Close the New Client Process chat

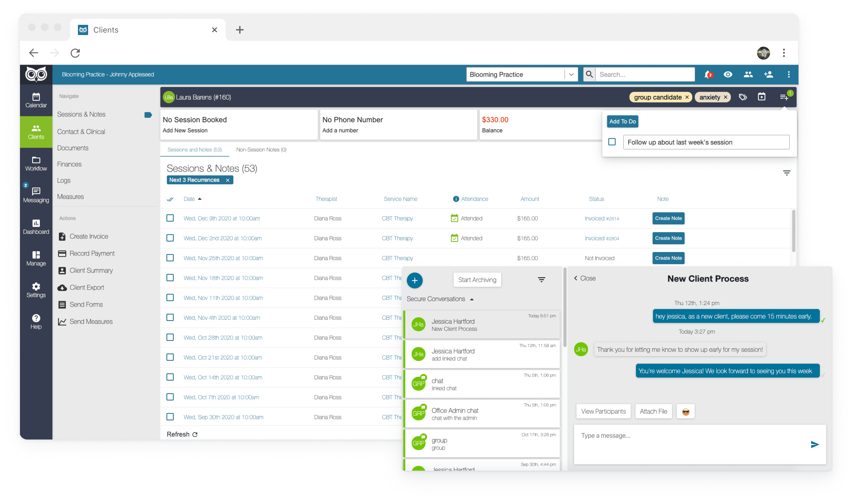pyautogui.click(x=585, y=278)
